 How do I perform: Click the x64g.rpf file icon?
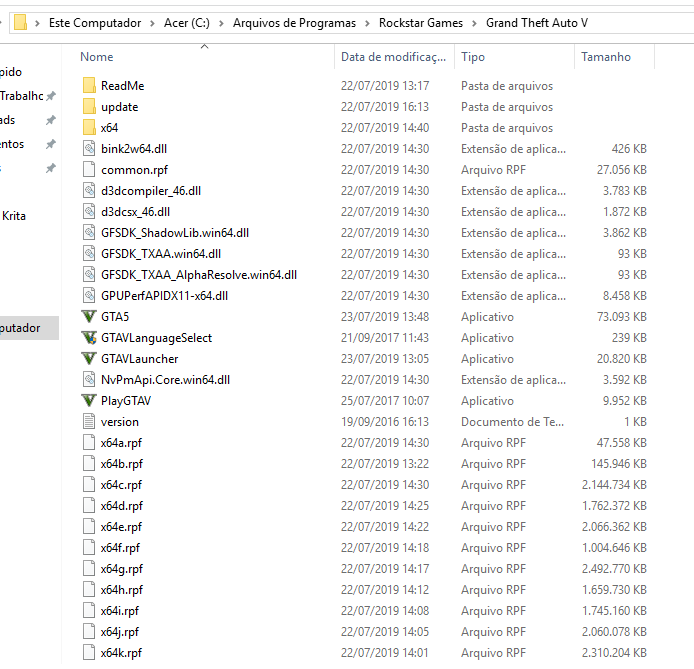89,569
